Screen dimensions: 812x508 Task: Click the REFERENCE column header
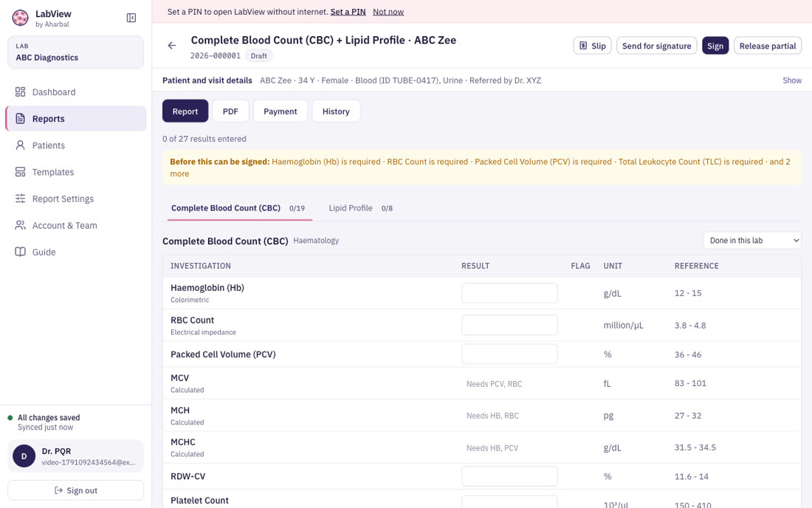tap(697, 266)
